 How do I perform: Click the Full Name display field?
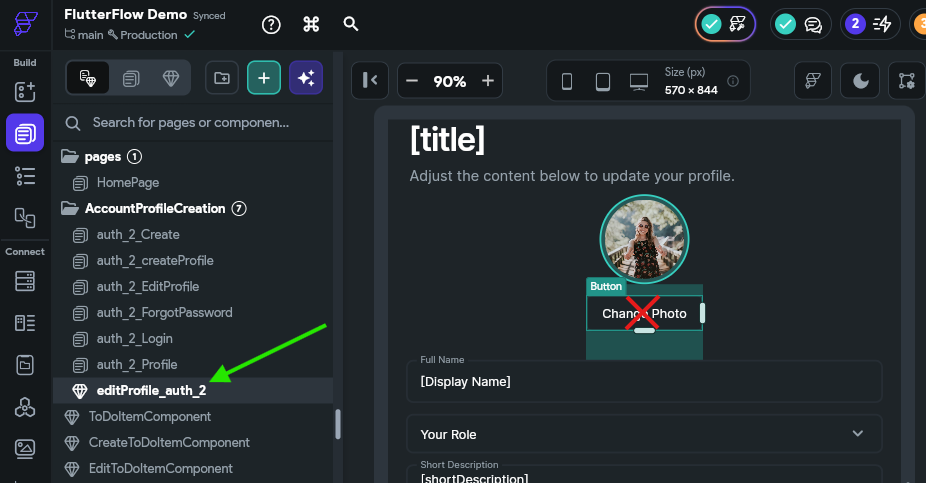(644, 381)
